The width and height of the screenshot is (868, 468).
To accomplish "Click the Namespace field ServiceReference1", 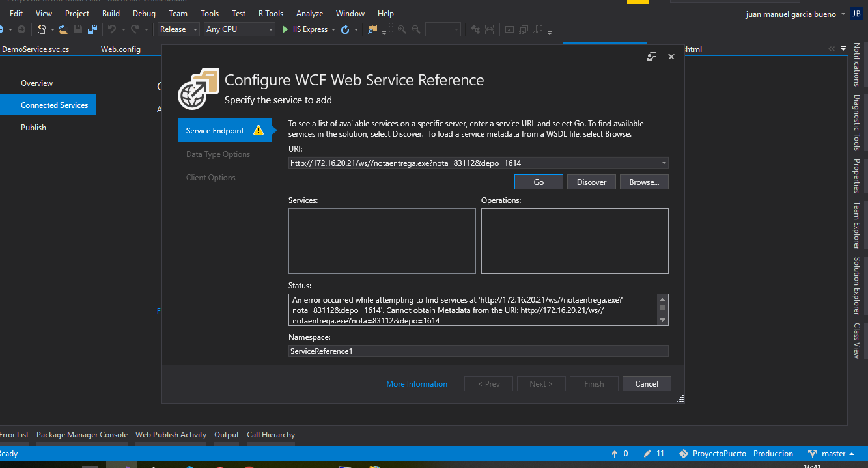I will 478,351.
